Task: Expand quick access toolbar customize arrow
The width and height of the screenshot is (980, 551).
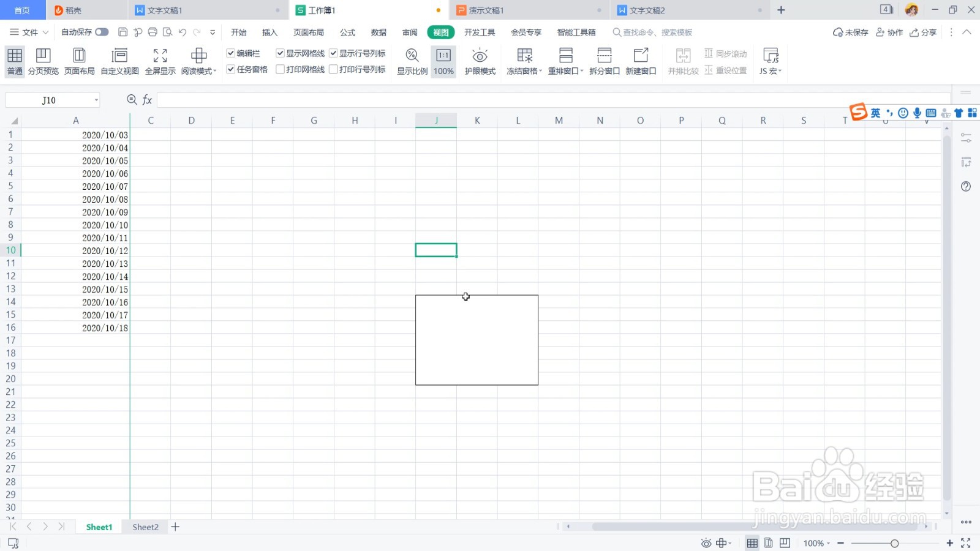Action: (x=213, y=32)
